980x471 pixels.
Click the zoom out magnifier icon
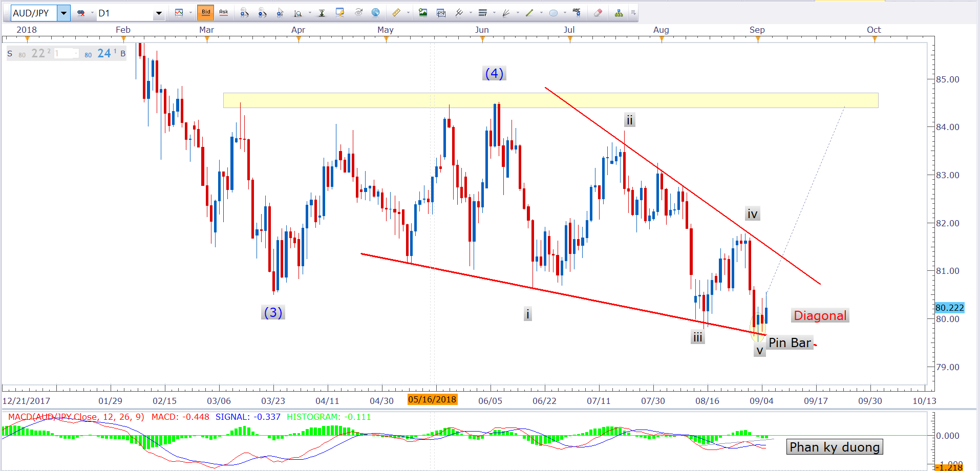(262, 13)
